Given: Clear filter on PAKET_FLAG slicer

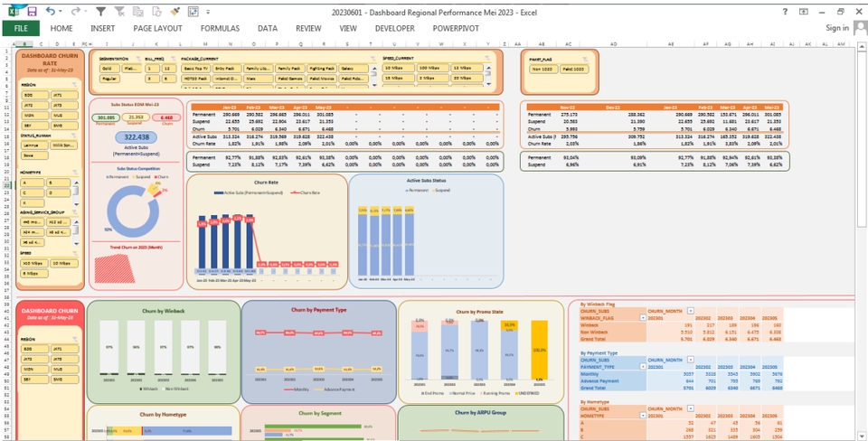Looking at the screenshot, I should click(585, 58).
